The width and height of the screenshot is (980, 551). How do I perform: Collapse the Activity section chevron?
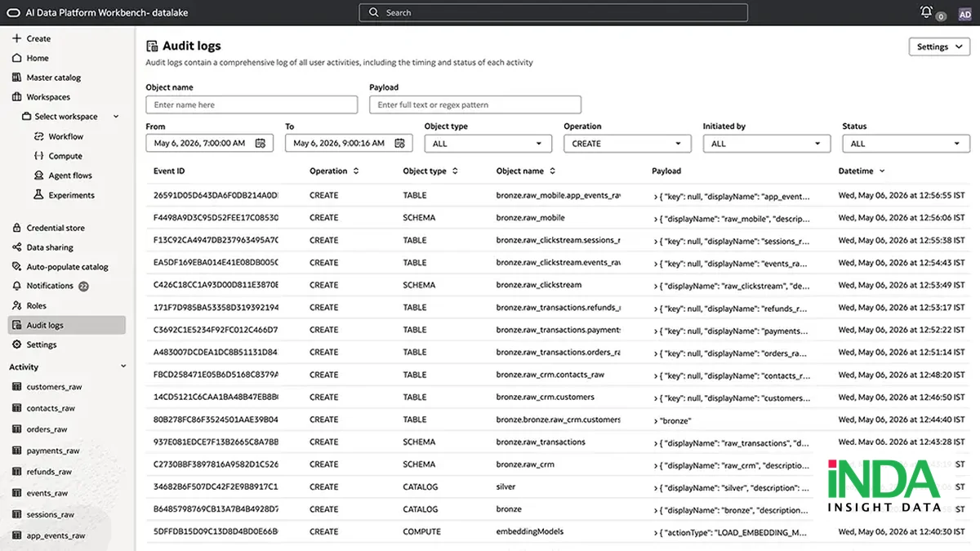123,367
